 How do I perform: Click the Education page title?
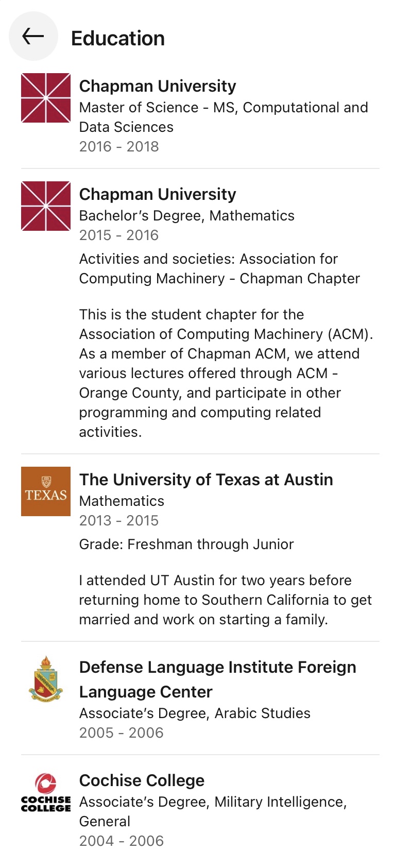(x=118, y=39)
